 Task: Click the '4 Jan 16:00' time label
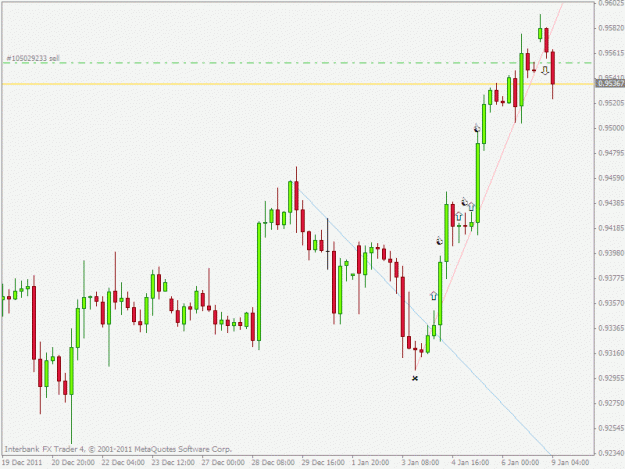(x=470, y=462)
